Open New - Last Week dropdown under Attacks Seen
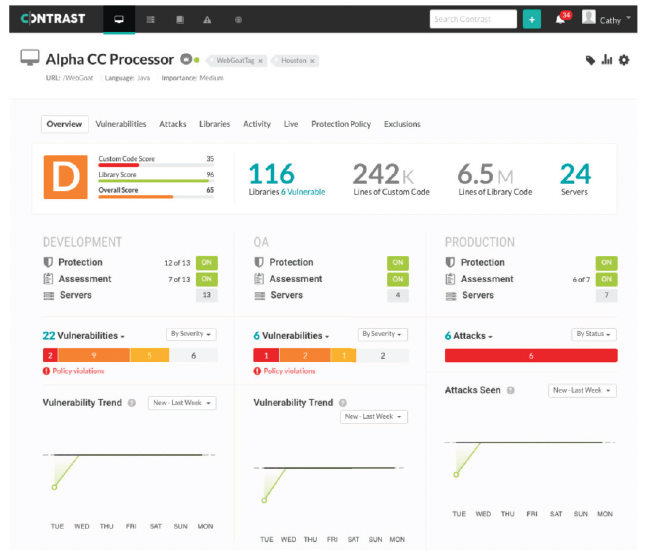Image resolution: width=645 pixels, height=560 pixels. 582,390
